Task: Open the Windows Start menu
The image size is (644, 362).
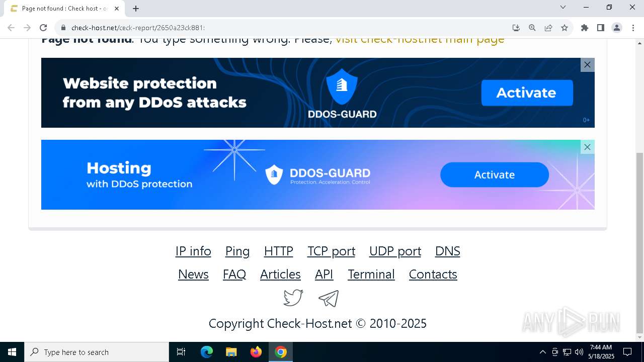Action: pos(12,352)
